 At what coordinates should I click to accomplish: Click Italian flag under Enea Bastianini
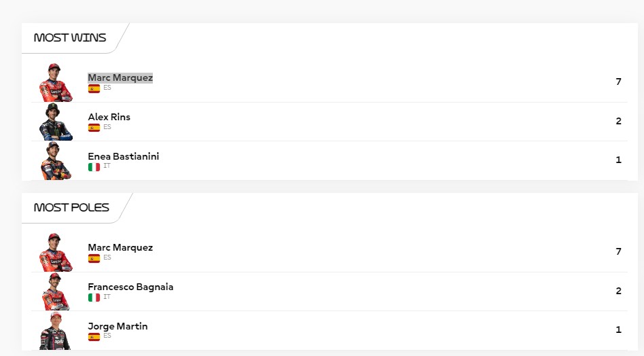94,167
